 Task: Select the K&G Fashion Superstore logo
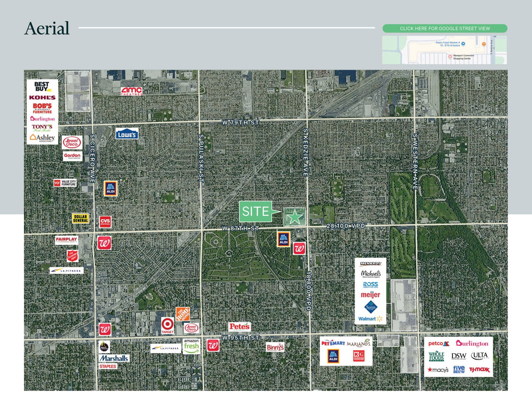coord(359,356)
